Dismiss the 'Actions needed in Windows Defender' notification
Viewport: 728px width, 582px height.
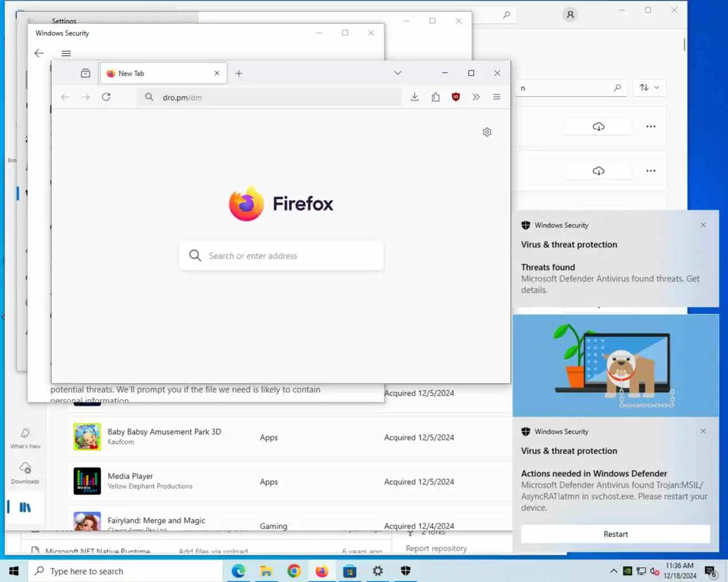(703, 431)
